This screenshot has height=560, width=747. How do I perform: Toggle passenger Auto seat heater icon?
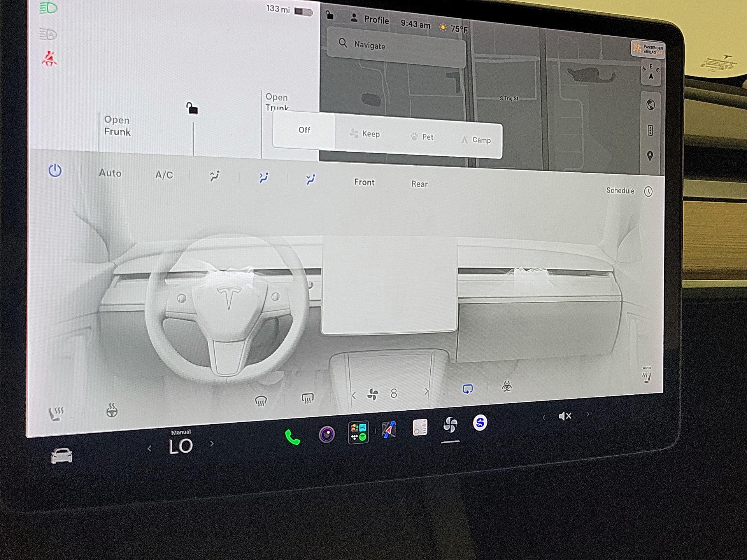(x=646, y=374)
